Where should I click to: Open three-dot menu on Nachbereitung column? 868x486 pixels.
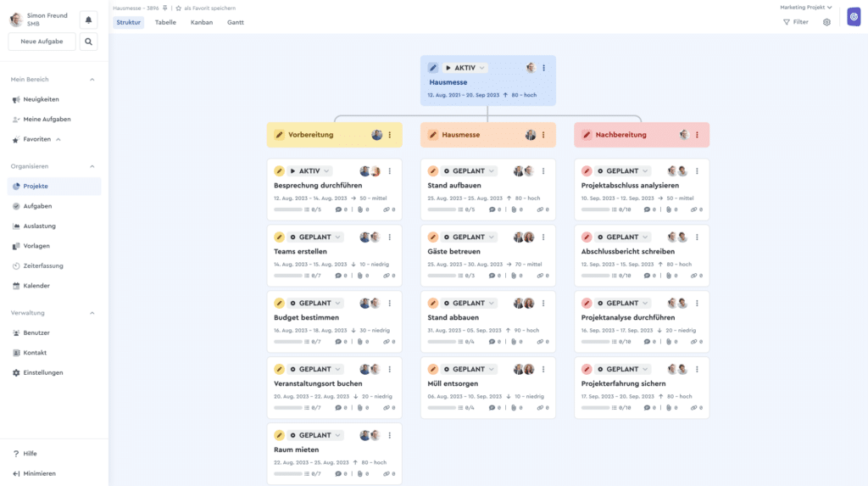tap(698, 135)
